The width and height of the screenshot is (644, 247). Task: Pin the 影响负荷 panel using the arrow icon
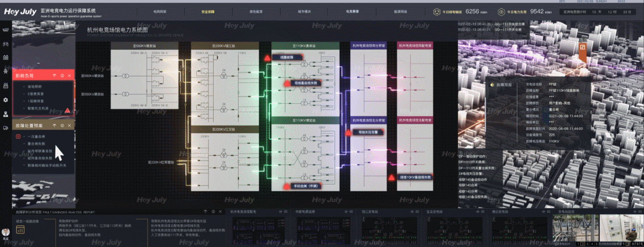point(55,75)
